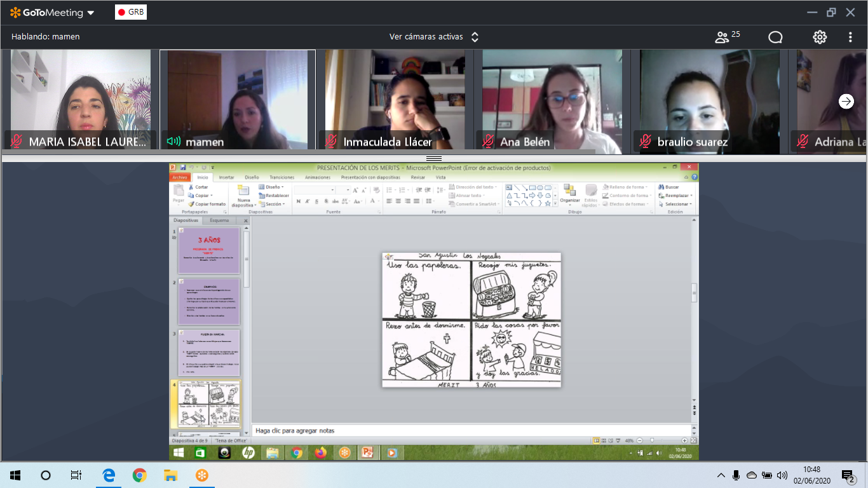
Task: Open Estilos rápidos in the Dibujo group
Action: [x=591, y=195]
